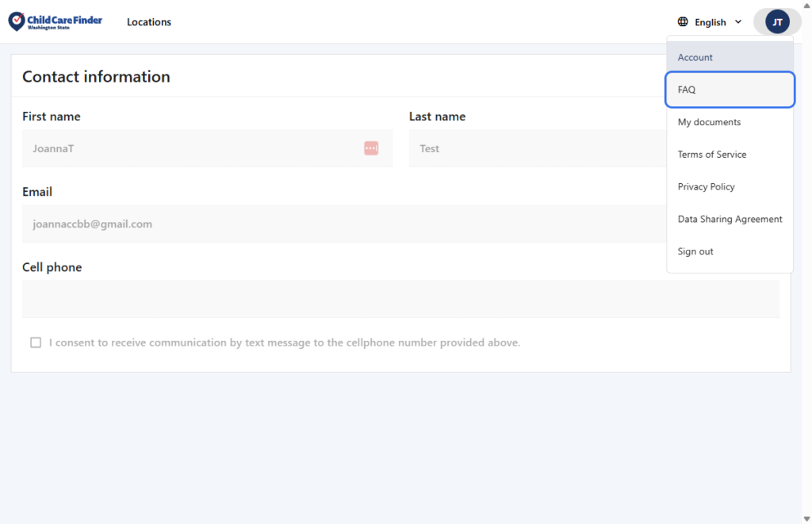This screenshot has width=812, height=524.
Task: Open the Data Sharing Agreement item
Action: tap(730, 220)
